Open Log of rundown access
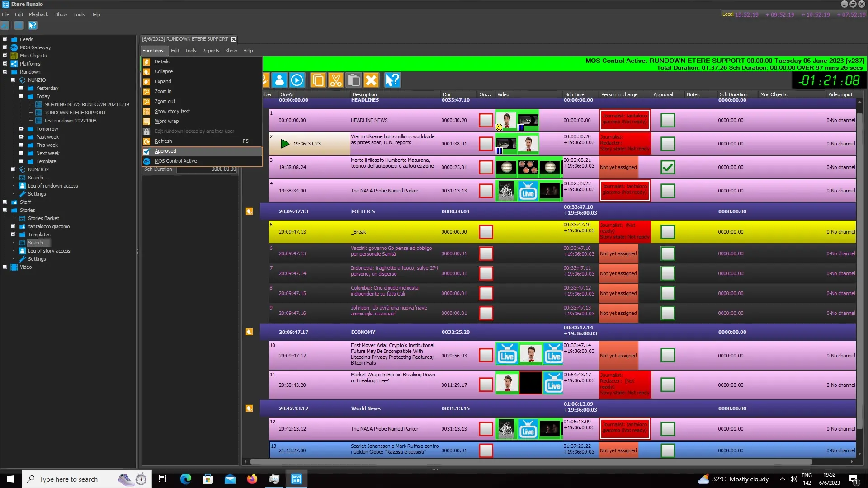868x488 pixels. click(x=52, y=186)
